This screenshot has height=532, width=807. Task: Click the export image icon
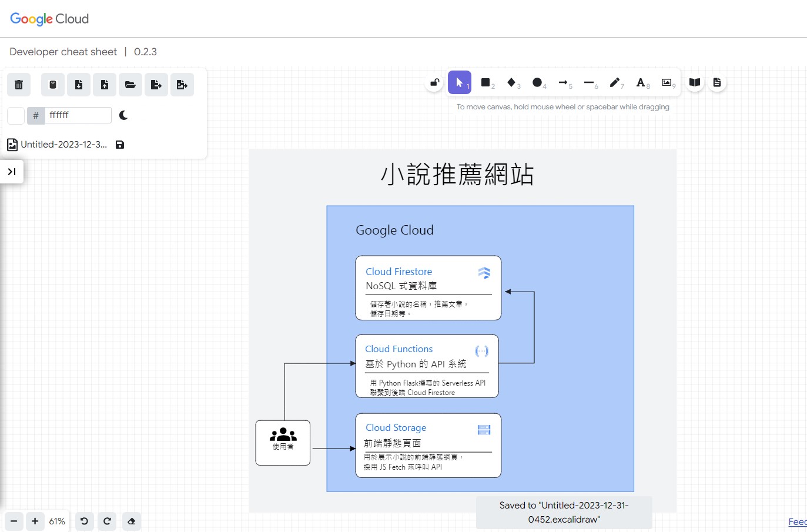tap(182, 85)
